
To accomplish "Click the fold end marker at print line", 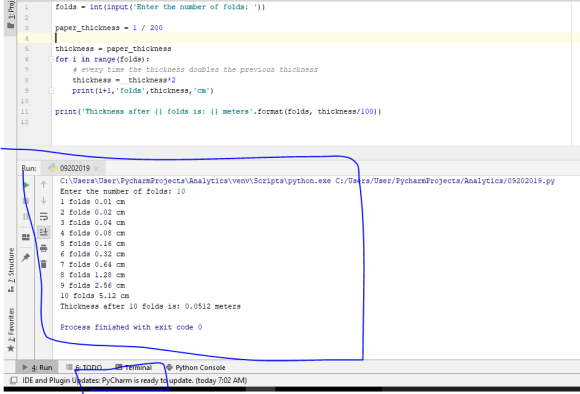I will coord(51,91).
